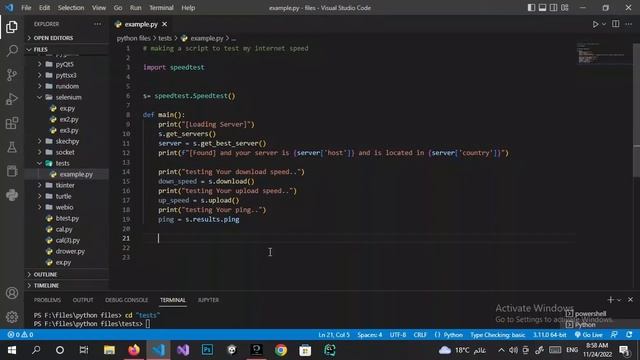Open Explorer More Actions ellipsis
This screenshot has height=360, width=640.
pyautogui.click(x=97, y=24)
